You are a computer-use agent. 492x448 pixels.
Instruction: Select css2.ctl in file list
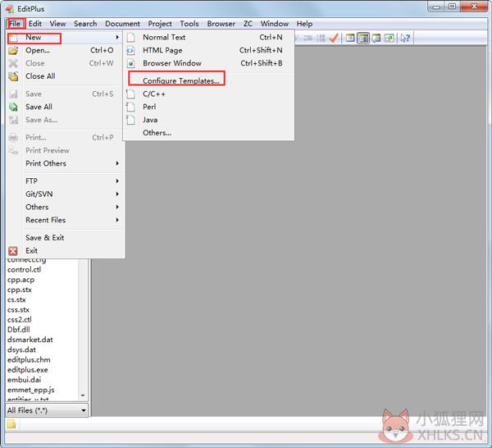pyautogui.click(x=20, y=320)
